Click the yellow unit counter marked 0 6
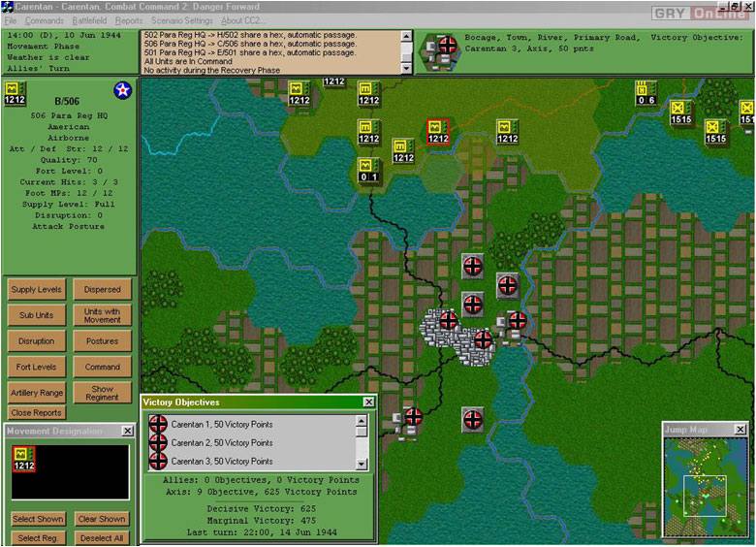This screenshot has width=756, height=547. 646,93
